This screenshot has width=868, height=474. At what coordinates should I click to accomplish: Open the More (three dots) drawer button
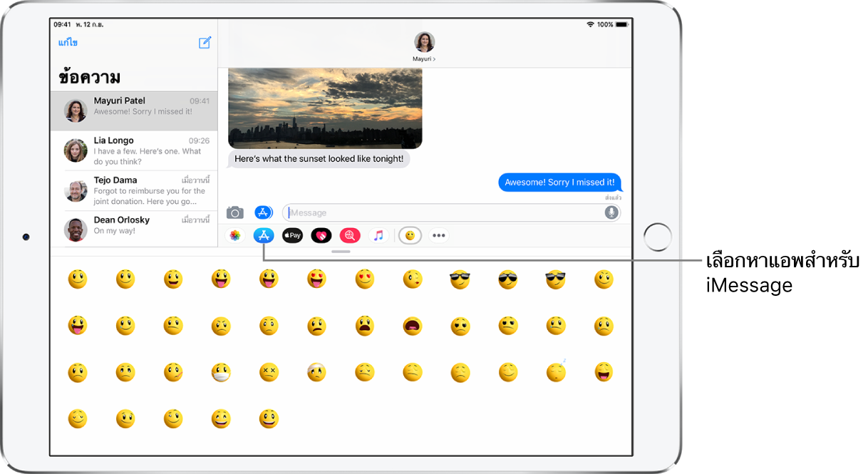439,236
